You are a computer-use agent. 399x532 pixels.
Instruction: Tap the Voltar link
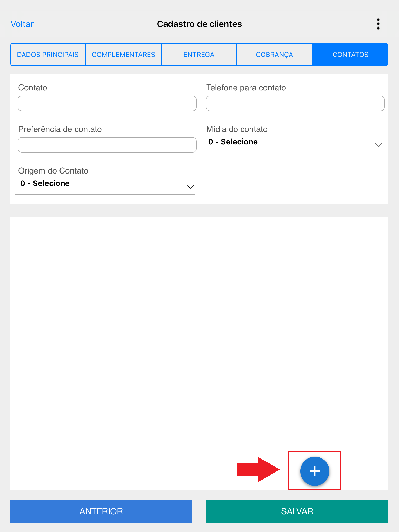tap(22, 24)
